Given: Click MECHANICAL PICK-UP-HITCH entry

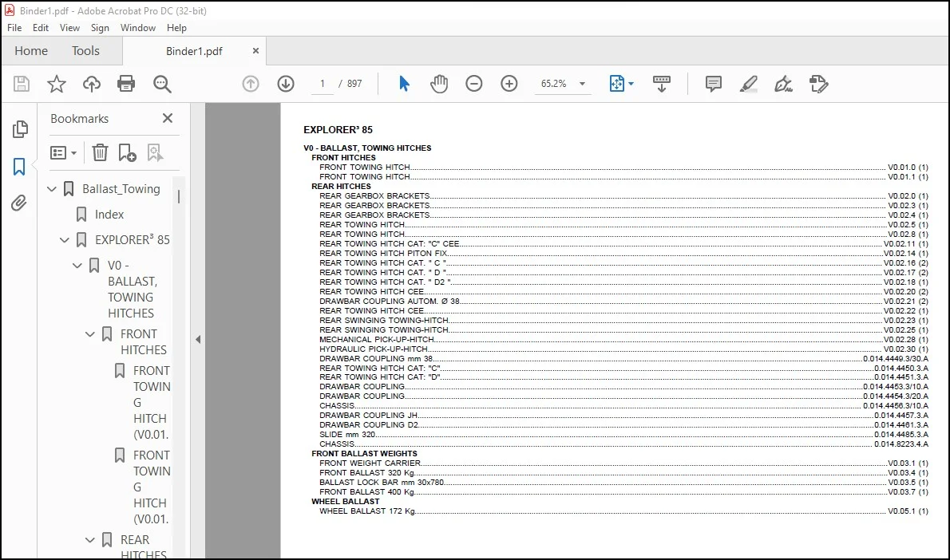Looking at the screenshot, I should (623, 340).
